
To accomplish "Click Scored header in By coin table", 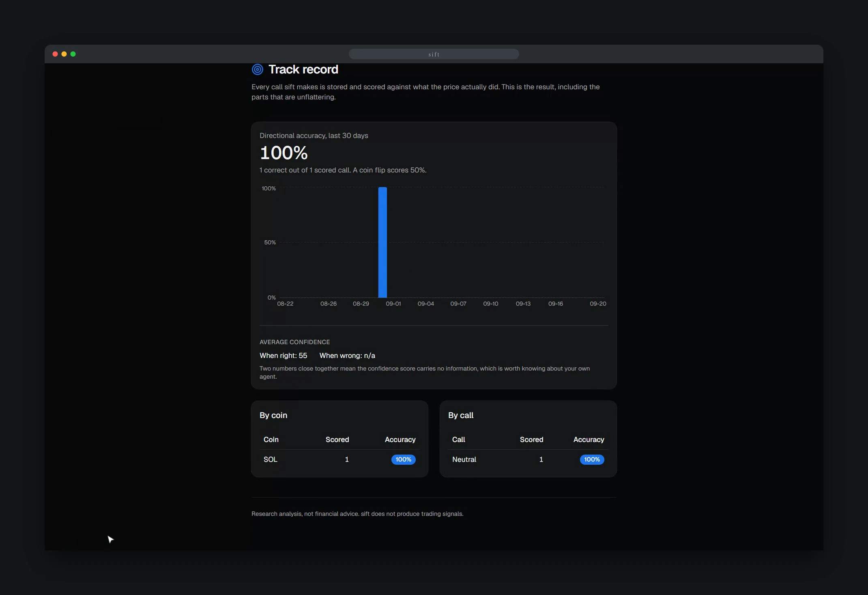I will coord(337,440).
